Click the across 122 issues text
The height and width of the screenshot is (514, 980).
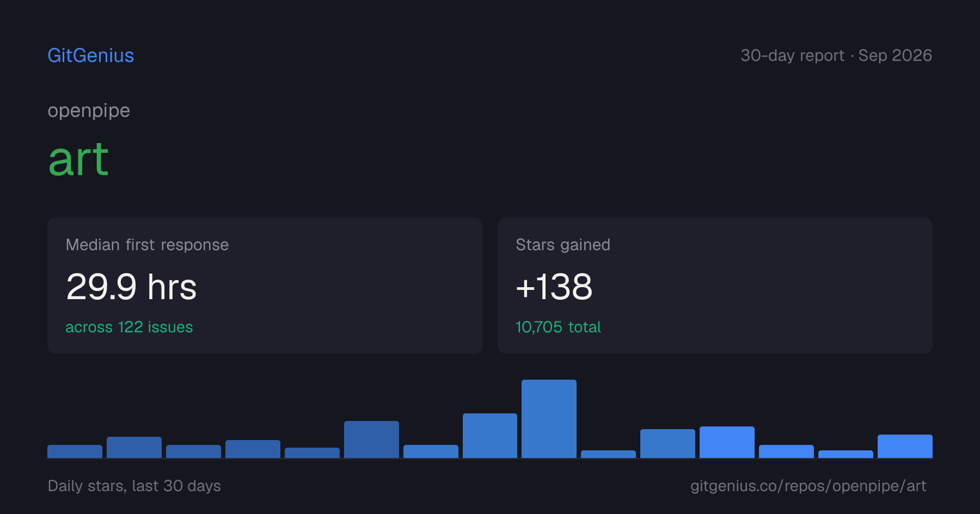point(129,327)
